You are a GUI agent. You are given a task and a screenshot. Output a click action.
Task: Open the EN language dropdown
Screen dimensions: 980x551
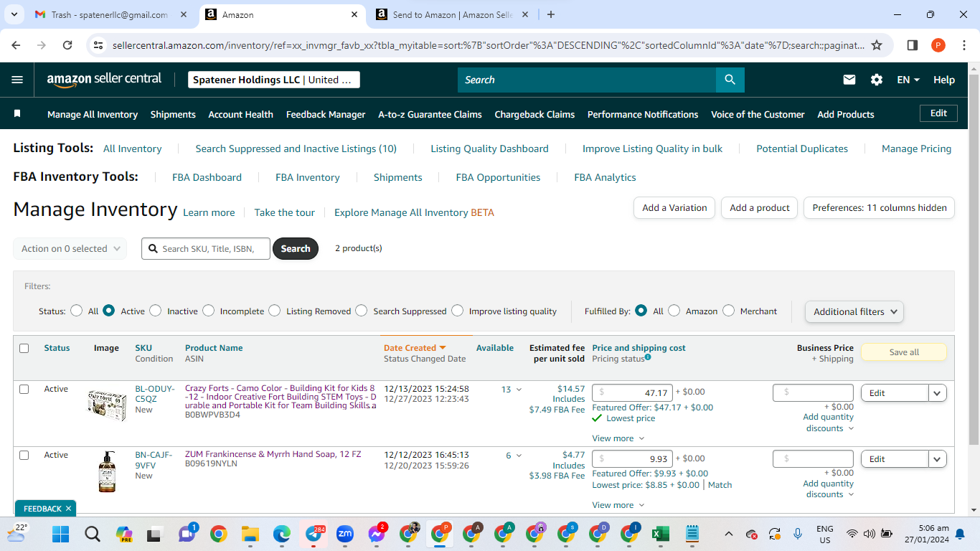tap(908, 80)
